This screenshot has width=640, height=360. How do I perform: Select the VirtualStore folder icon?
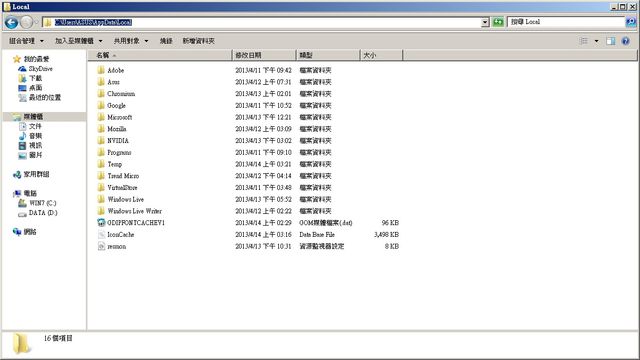101,187
